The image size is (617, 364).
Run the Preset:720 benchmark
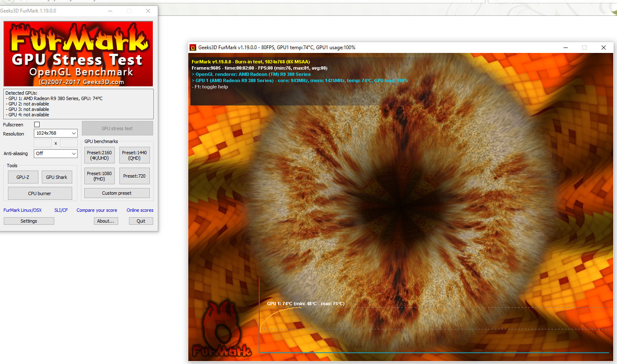tap(134, 176)
